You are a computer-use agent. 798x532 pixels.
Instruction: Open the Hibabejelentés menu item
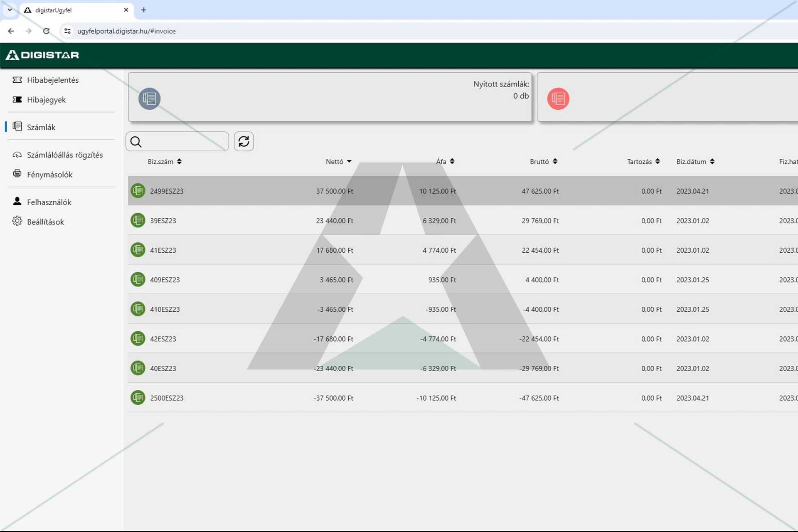point(52,80)
